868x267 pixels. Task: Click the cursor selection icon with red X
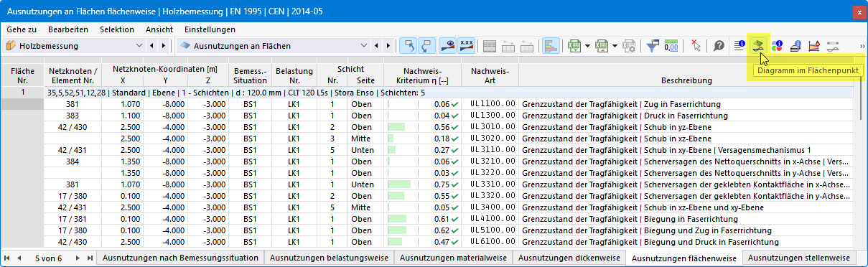point(696,45)
